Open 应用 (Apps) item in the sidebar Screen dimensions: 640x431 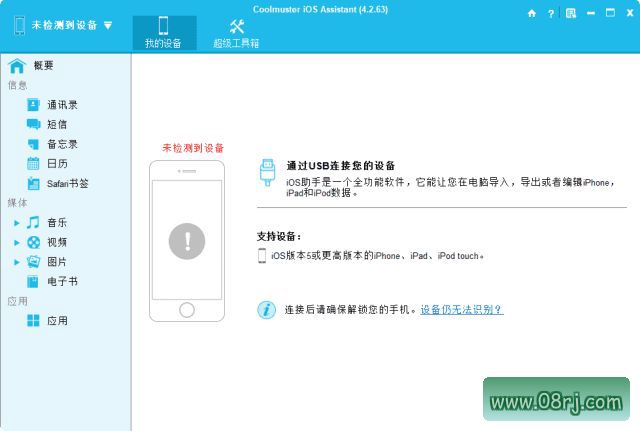coord(56,321)
